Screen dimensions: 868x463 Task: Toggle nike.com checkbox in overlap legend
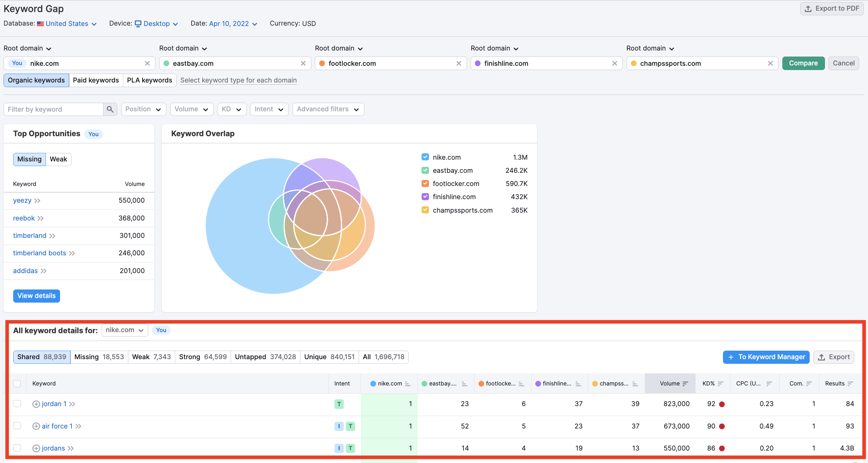425,157
